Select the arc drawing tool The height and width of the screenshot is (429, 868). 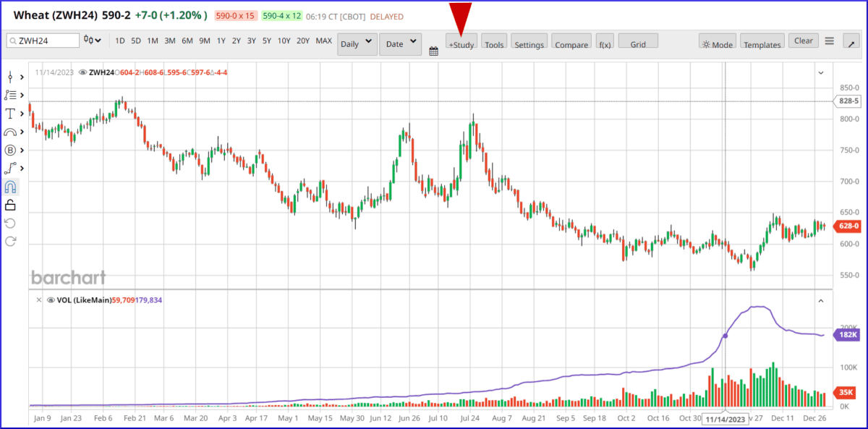point(10,132)
